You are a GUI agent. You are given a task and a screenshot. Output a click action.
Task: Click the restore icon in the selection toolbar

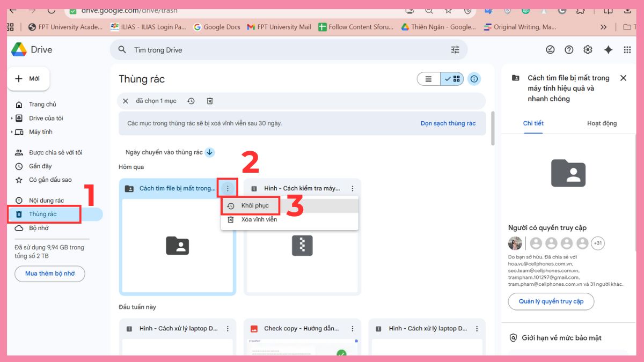click(x=191, y=101)
